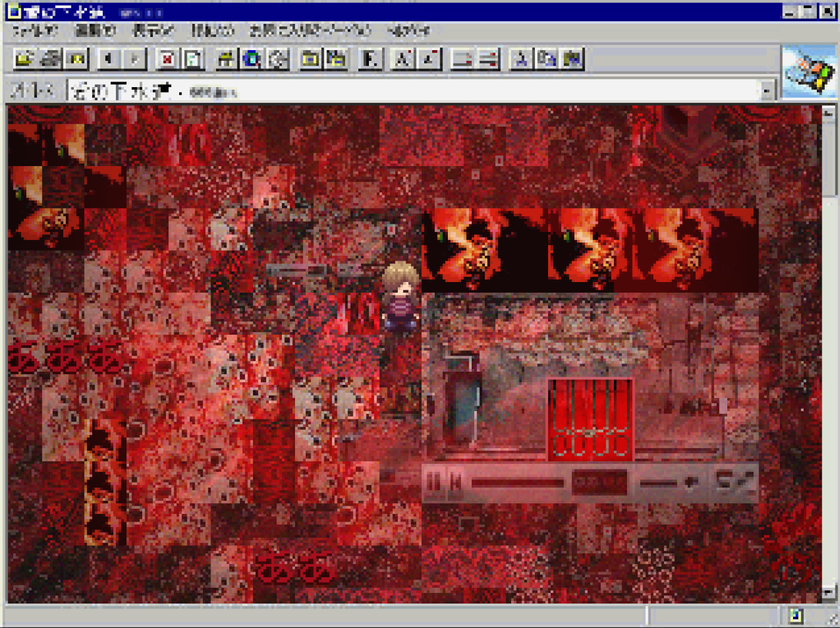
Task: Open the お気に入り (Favorites) menu
Action: click(310, 30)
